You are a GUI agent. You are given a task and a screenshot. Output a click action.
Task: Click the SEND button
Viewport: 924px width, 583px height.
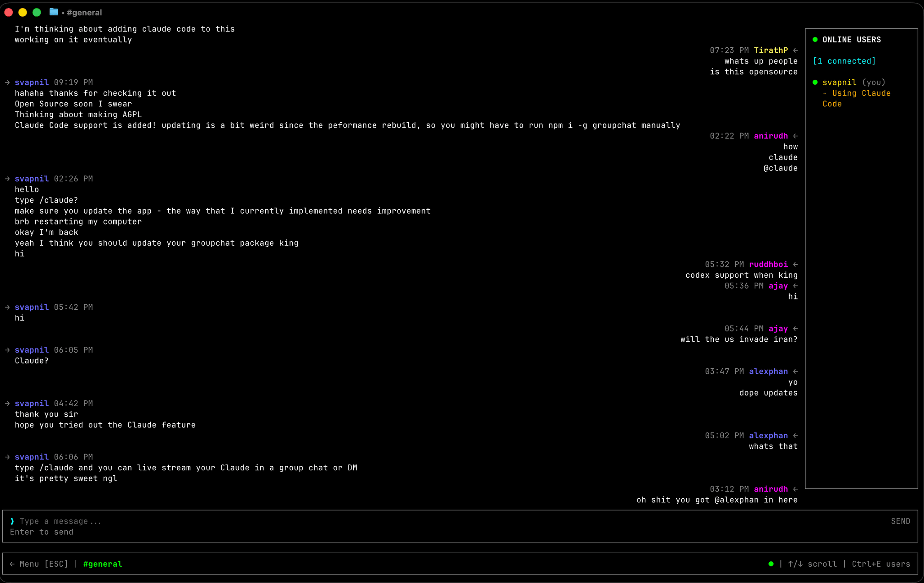coord(901,521)
